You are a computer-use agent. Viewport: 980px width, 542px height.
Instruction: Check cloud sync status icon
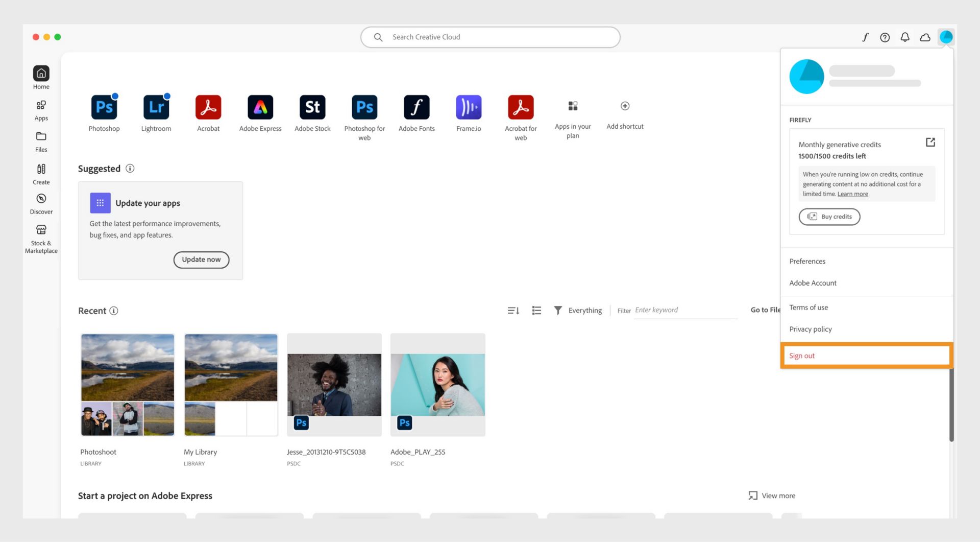pyautogui.click(x=925, y=37)
